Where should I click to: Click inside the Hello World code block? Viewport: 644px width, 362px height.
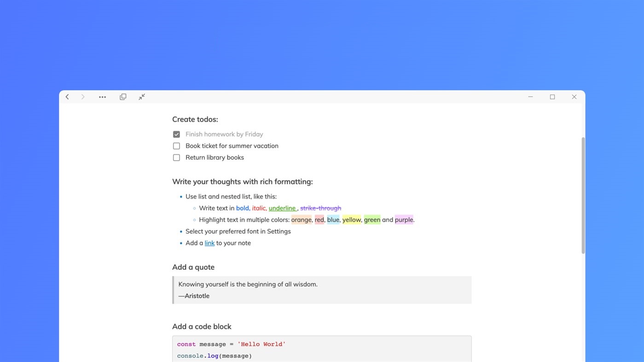(x=322, y=350)
